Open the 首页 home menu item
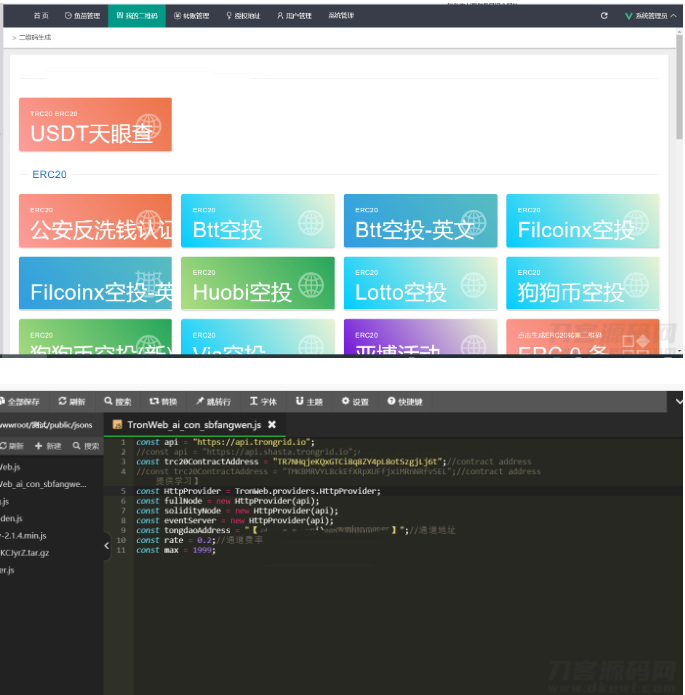 [x=41, y=16]
